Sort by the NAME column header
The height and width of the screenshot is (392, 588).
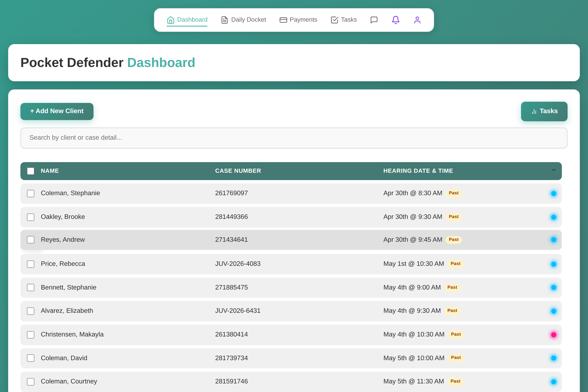(x=50, y=171)
